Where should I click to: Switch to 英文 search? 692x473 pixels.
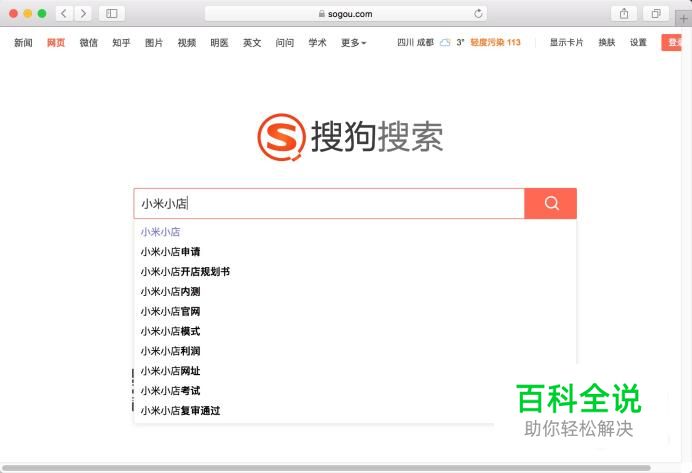pyautogui.click(x=252, y=43)
